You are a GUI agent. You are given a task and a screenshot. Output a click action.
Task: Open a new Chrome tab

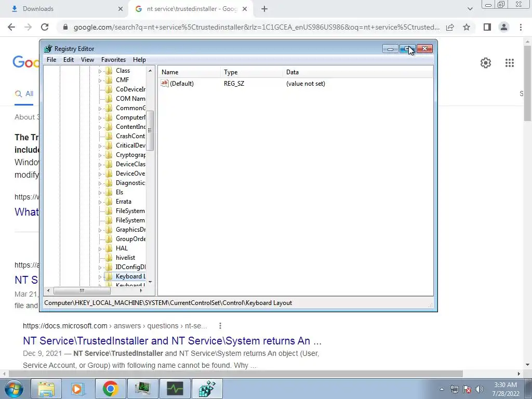click(264, 9)
